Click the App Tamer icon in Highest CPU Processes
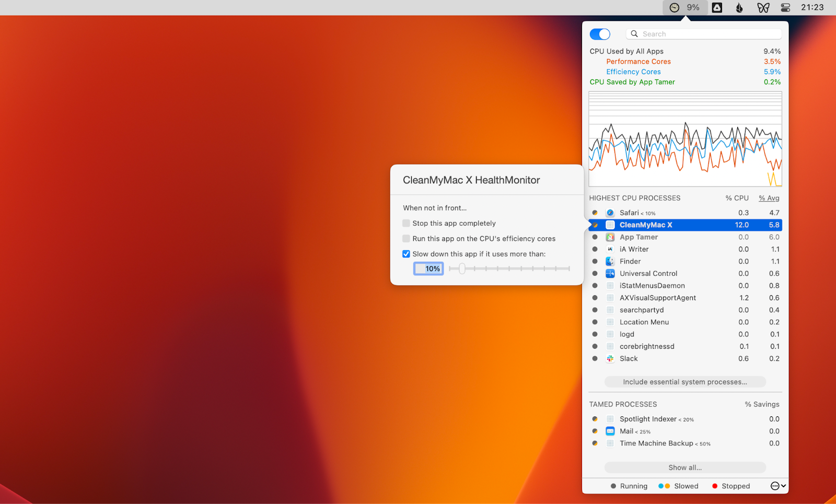 pos(610,237)
